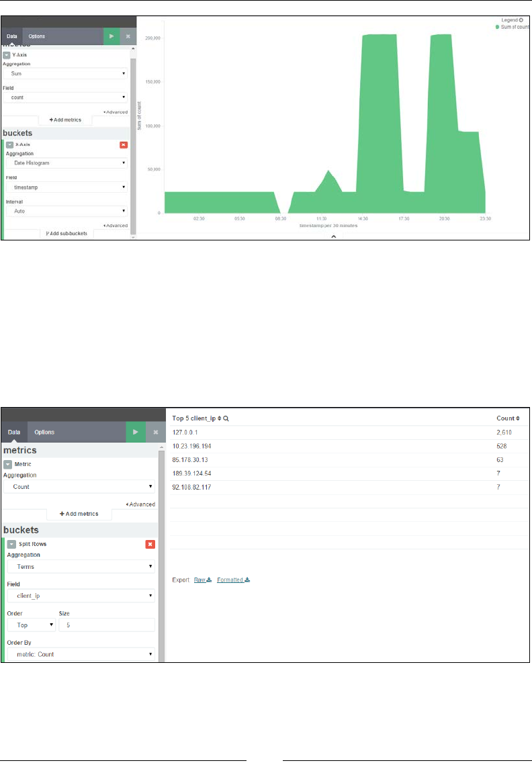Open the count field dropdown

pos(65,97)
